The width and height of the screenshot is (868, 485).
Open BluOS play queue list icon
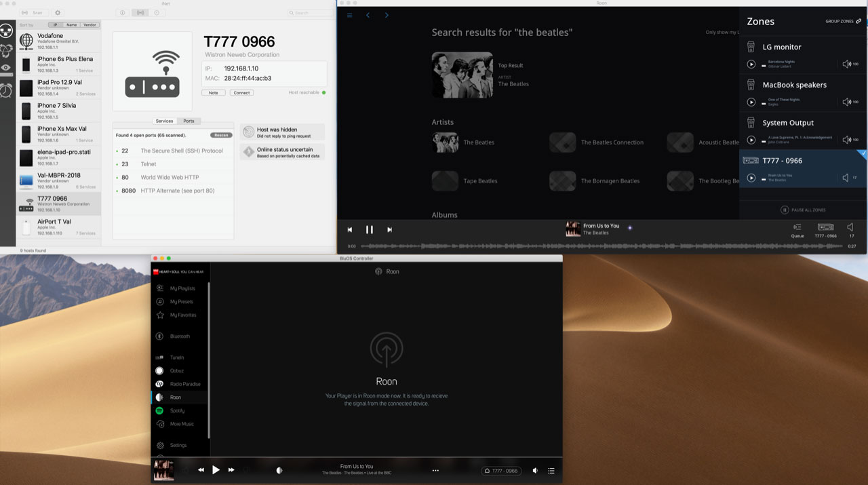(551, 471)
